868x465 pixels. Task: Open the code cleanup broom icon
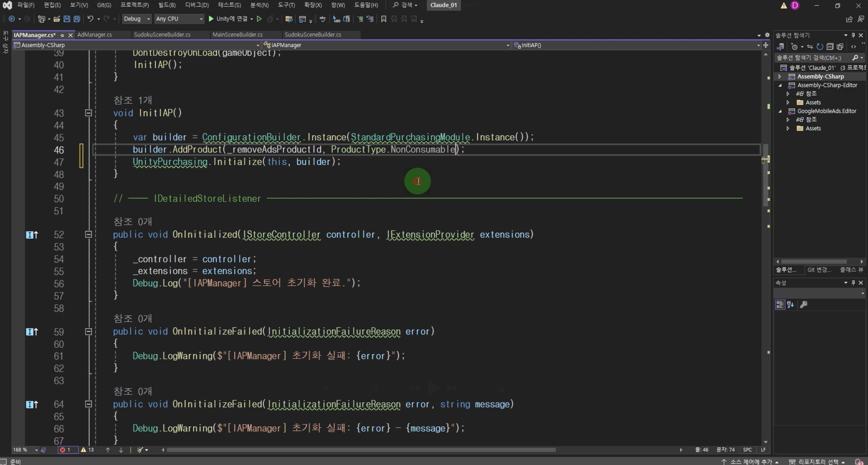(x=140, y=450)
